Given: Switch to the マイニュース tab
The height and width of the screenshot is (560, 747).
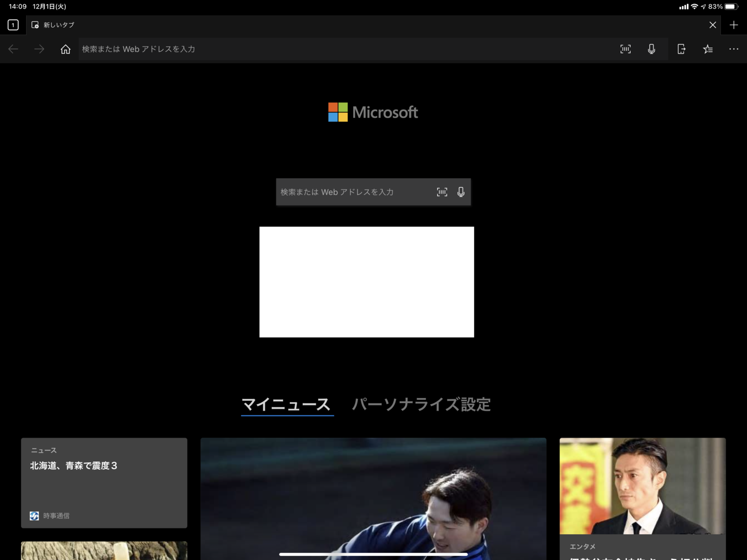Looking at the screenshot, I should [286, 404].
